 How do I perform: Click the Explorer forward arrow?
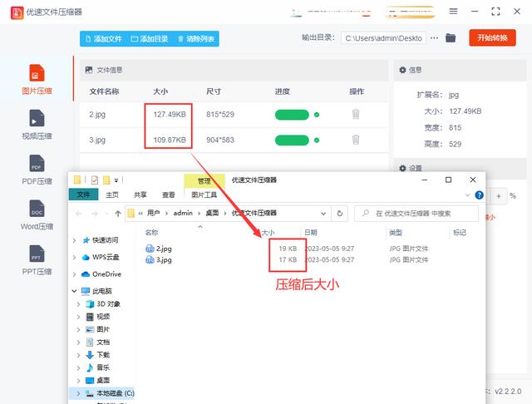pyautogui.click(x=95, y=214)
